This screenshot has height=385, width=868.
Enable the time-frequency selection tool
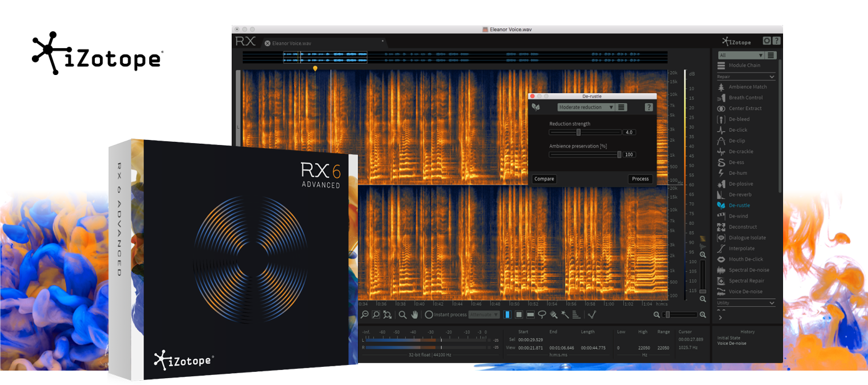(x=519, y=314)
